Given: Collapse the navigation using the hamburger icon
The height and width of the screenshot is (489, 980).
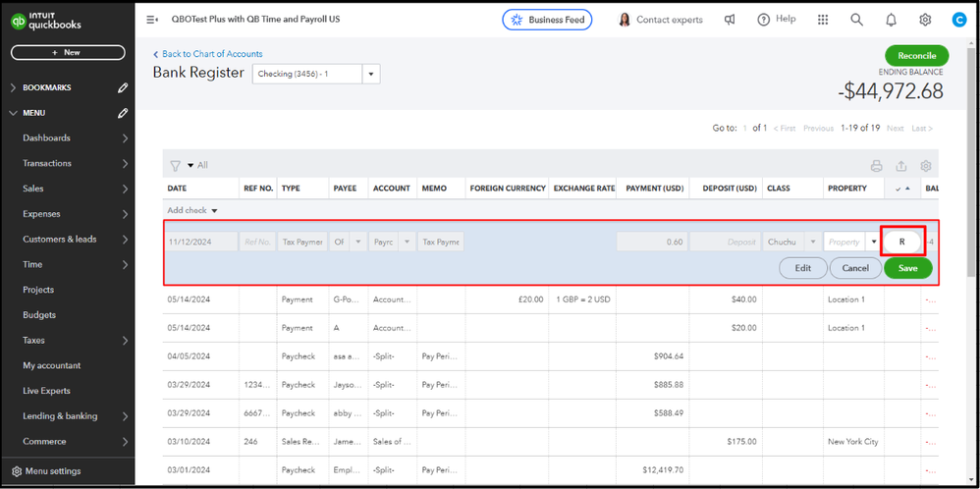Looking at the screenshot, I should click(152, 20).
